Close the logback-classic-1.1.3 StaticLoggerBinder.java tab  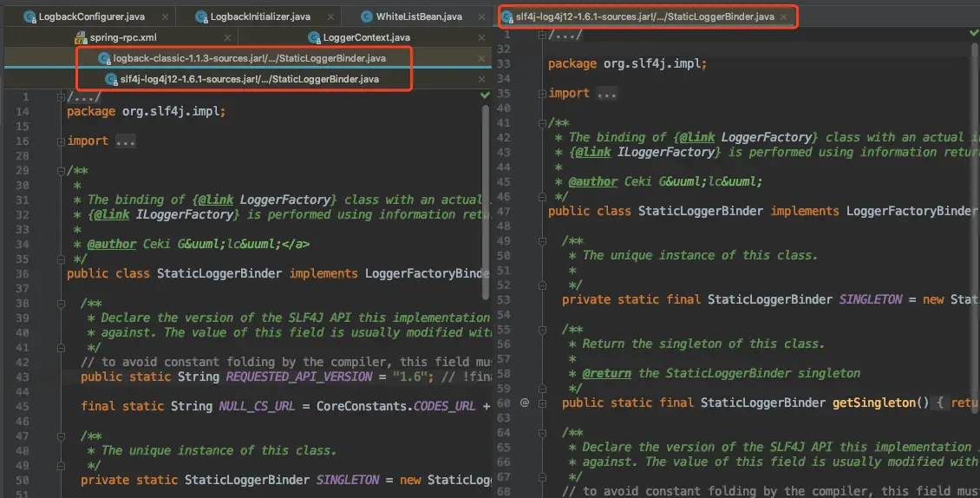click(x=482, y=59)
